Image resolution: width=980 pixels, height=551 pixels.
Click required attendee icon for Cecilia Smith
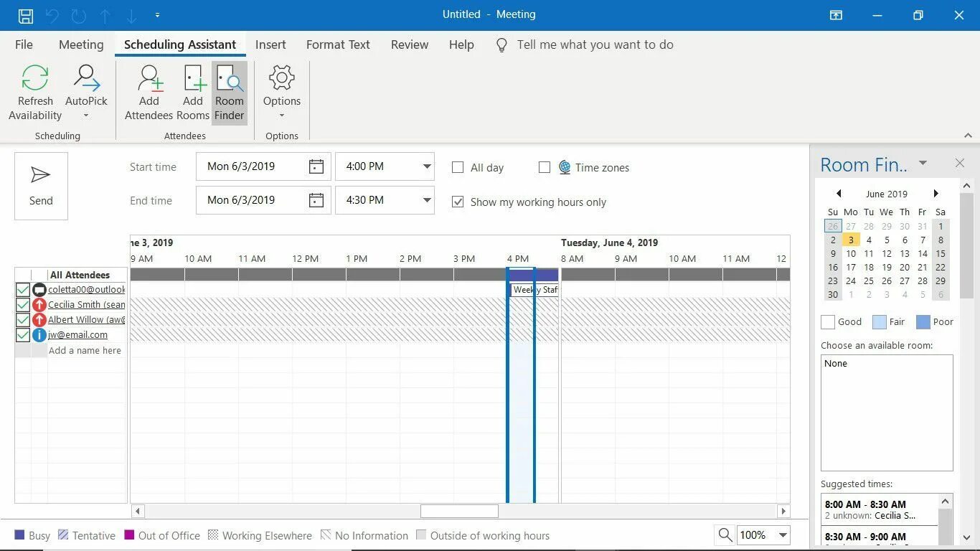(39, 305)
